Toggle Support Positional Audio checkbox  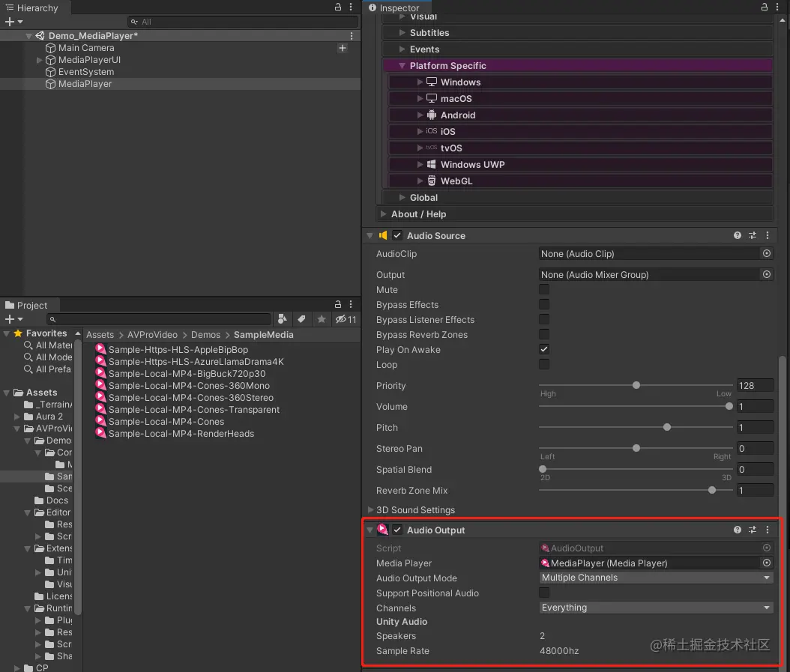(544, 593)
